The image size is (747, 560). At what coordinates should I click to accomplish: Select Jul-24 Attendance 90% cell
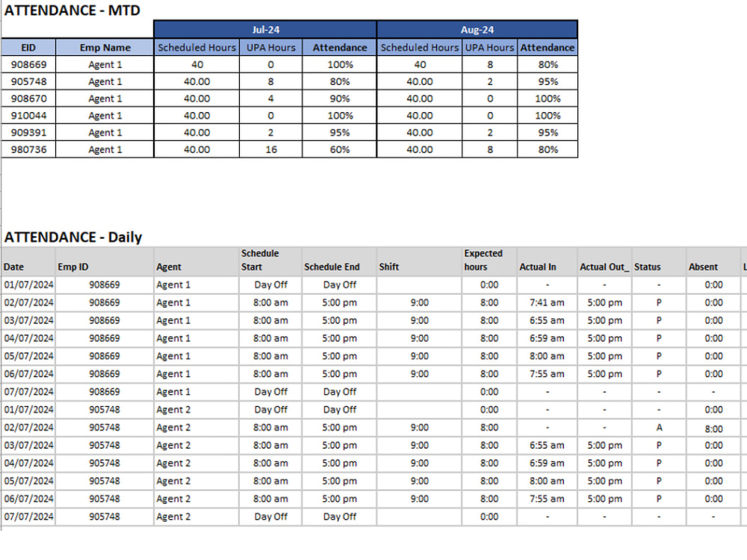click(340, 99)
